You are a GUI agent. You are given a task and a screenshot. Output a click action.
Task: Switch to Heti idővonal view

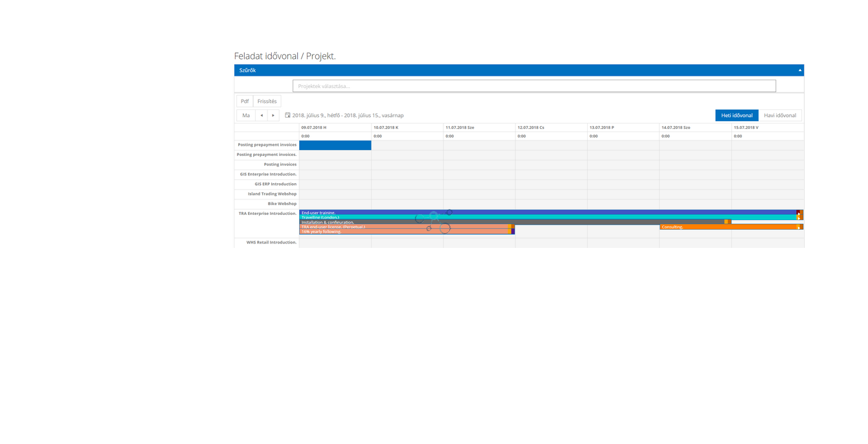point(737,115)
